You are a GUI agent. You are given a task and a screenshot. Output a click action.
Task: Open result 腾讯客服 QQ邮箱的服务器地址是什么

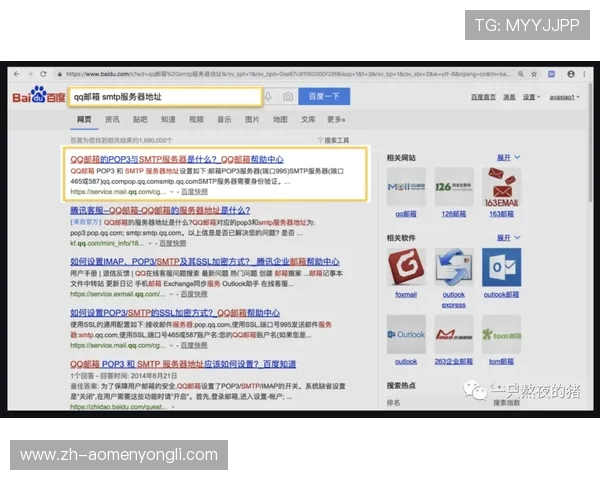click(x=160, y=210)
